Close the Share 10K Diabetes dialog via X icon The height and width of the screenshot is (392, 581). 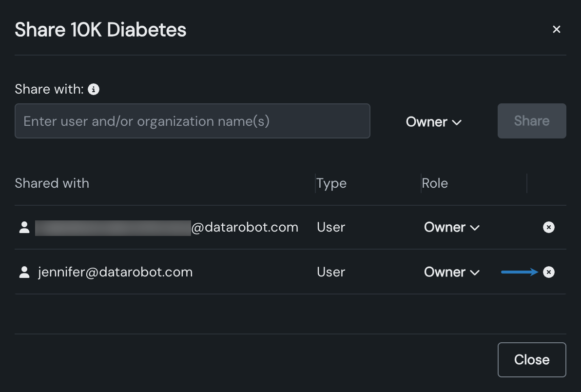[x=556, y=30]
